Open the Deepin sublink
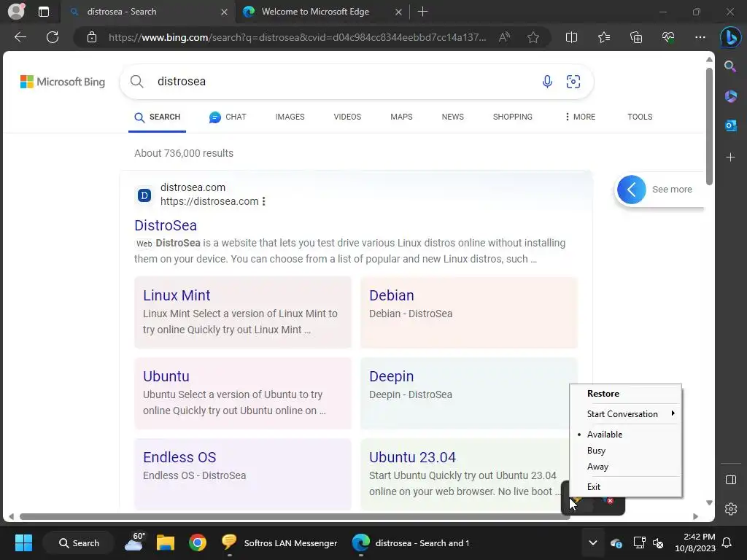 point(391,376)
